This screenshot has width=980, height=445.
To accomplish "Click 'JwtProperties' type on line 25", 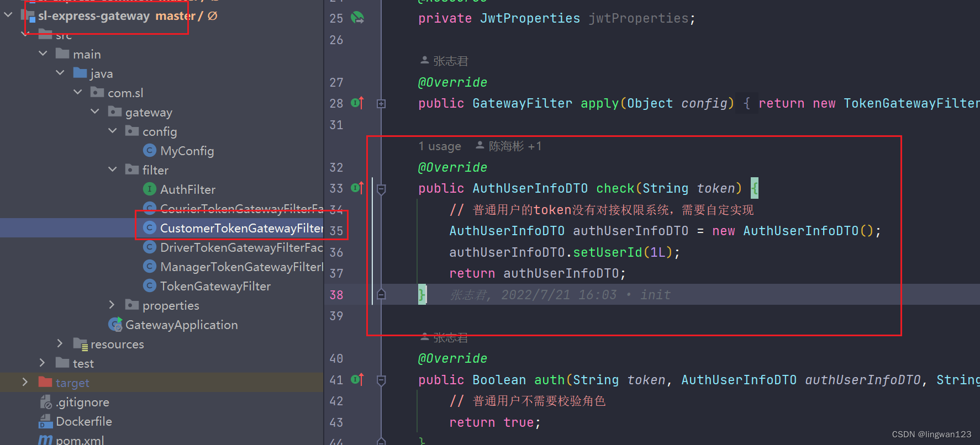I will point(530,18).
